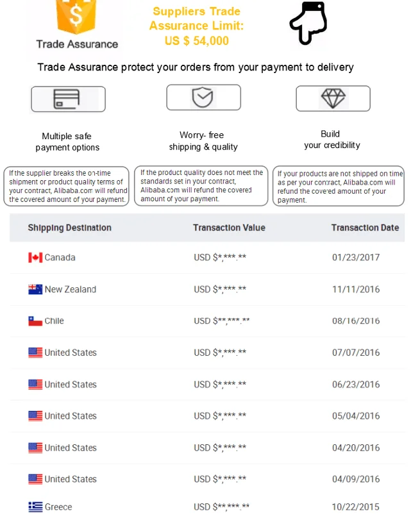Click the shield checkmark icon
420x518 pixels.
pos(203,97)
